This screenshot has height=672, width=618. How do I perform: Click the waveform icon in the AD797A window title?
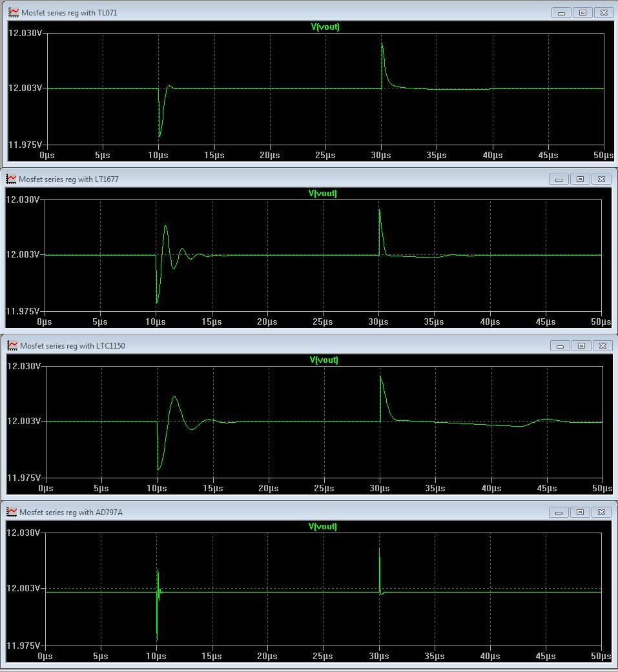12,512
